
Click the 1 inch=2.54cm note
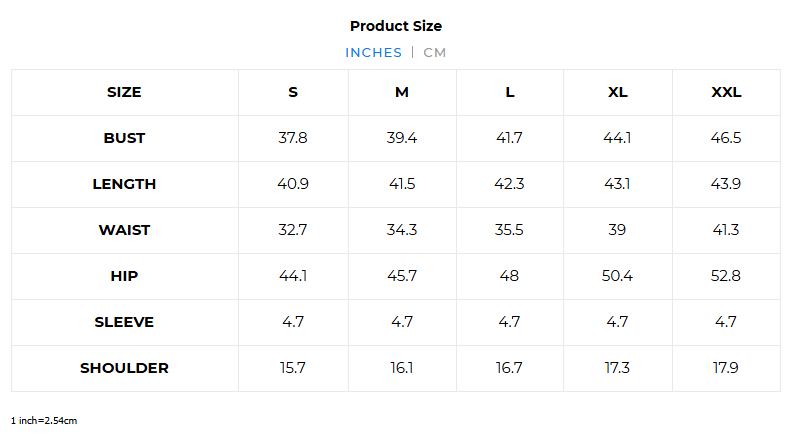tap(44, 420)
